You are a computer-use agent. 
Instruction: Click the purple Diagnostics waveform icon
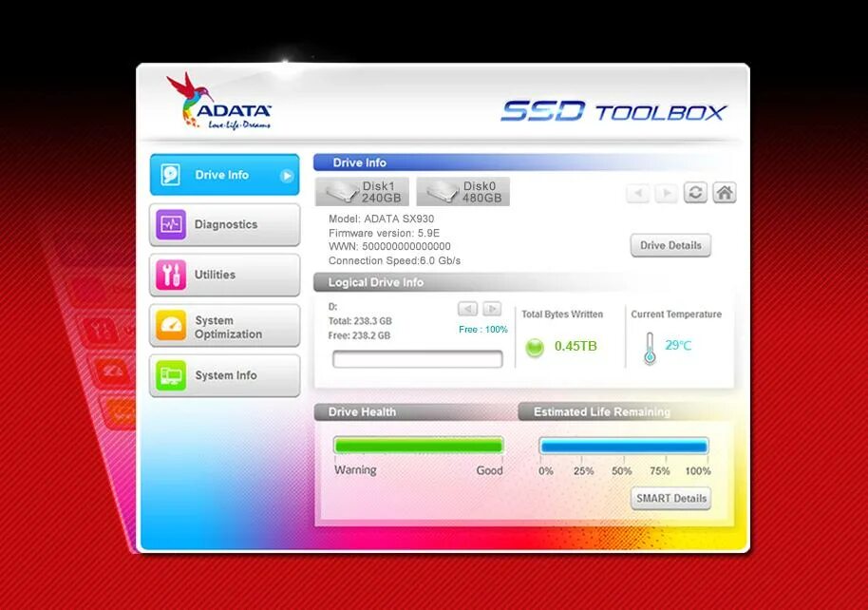[171, 224]
